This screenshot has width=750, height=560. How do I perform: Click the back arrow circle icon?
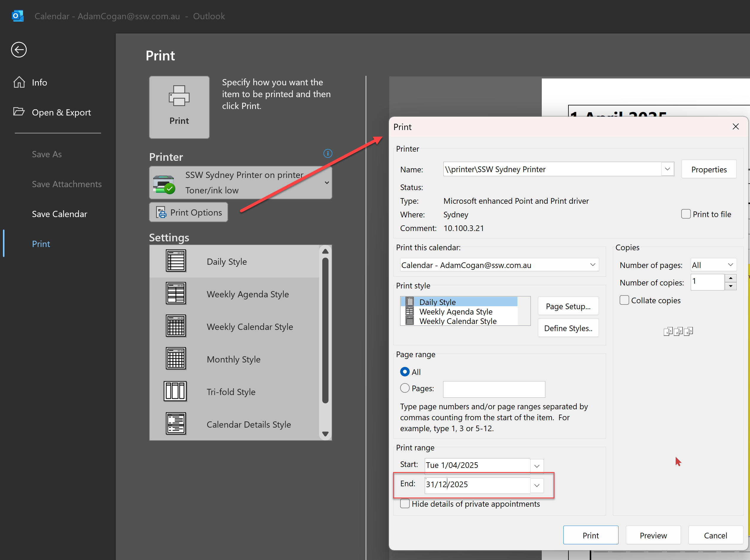(x=19, y=50)
